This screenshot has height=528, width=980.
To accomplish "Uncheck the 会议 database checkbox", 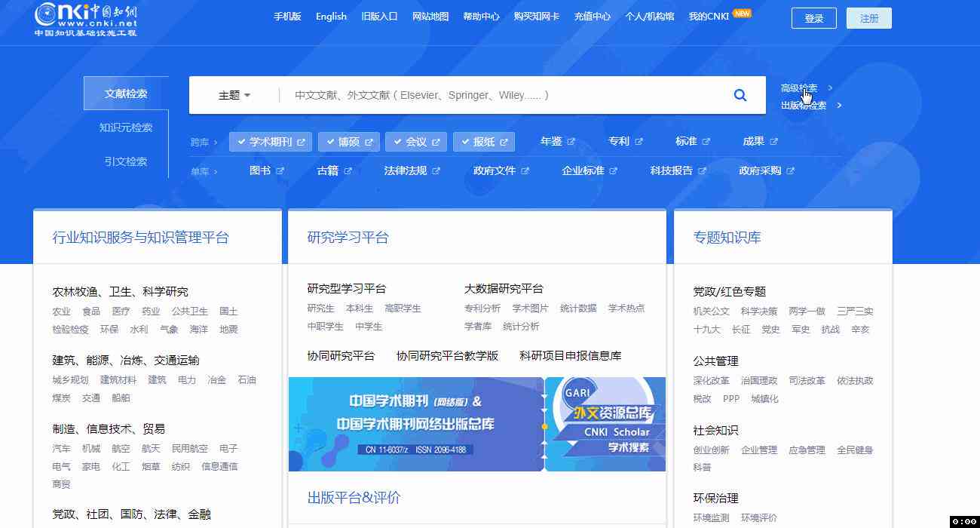I will (397, 142).
